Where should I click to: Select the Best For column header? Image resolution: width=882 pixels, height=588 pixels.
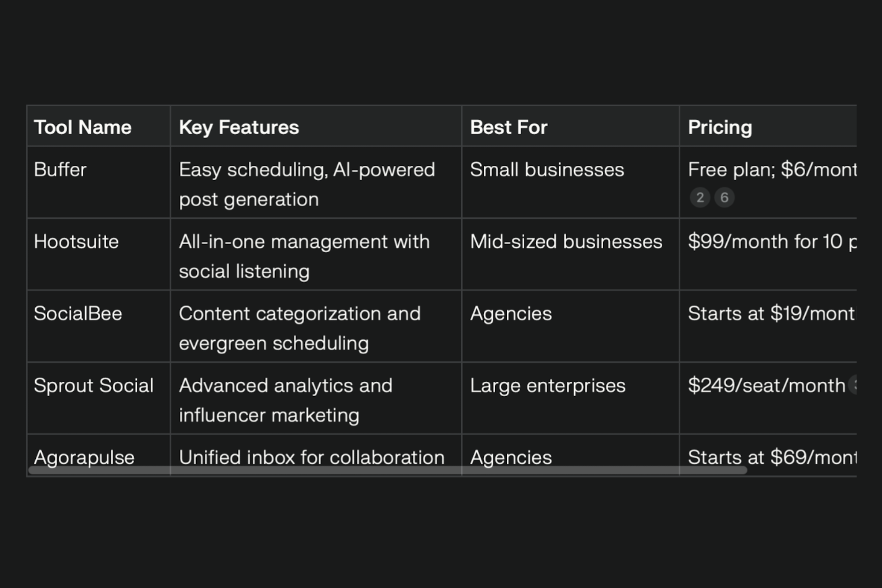coord(508,127)
